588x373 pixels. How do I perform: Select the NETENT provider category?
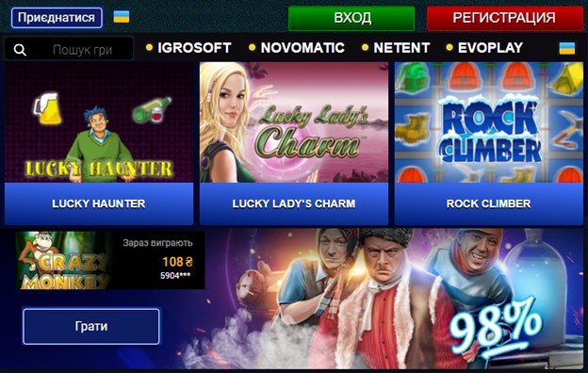pos(401,48)
